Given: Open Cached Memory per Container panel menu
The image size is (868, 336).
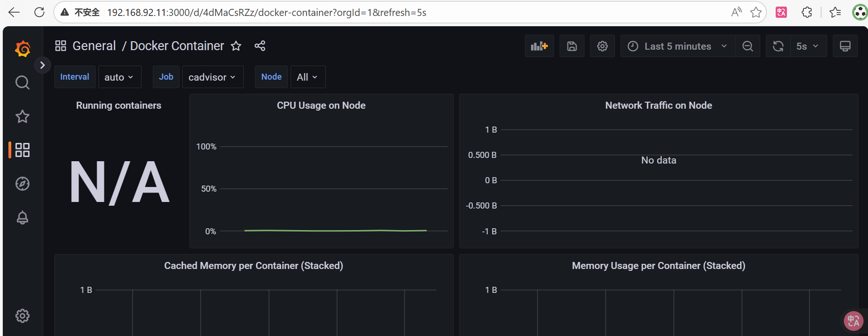Looking at the screenshot, I should click(x=254, y=266).
